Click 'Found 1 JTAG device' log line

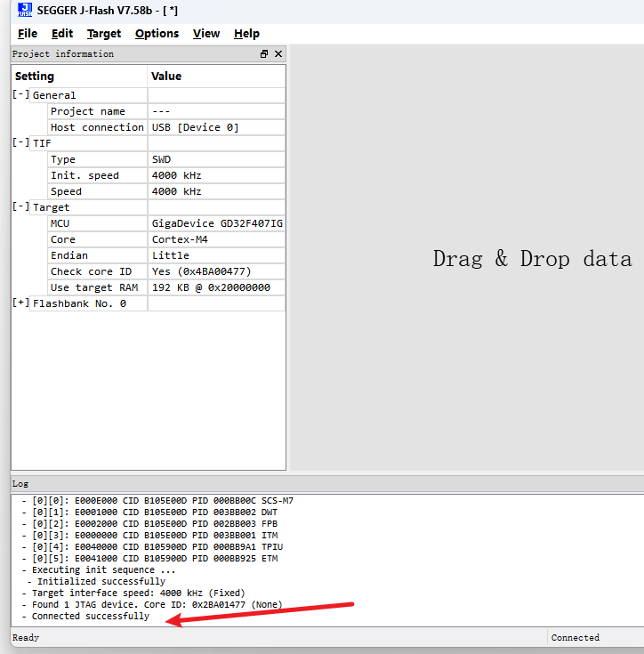152,605
